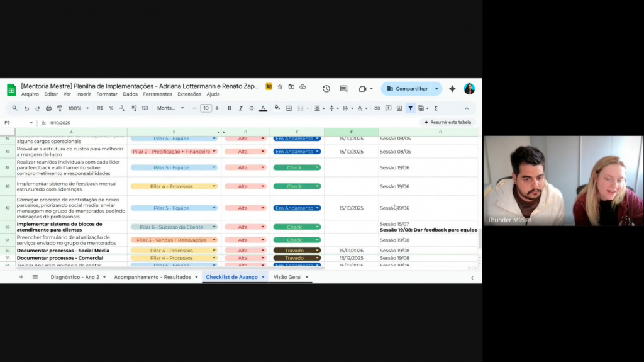The height and width of the screenshot is (362, 644).
Task: Toggle bold formatting
Action: 230,108
